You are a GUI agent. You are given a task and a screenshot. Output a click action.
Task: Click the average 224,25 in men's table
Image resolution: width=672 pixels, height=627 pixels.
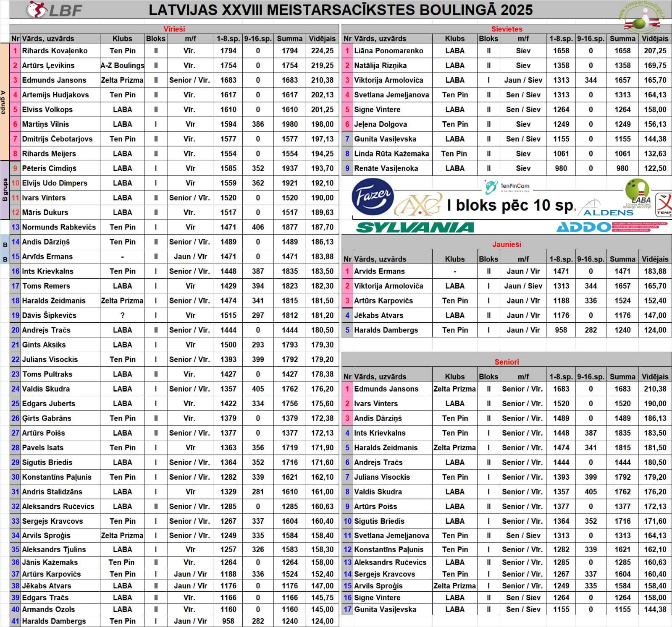(322, 51)
